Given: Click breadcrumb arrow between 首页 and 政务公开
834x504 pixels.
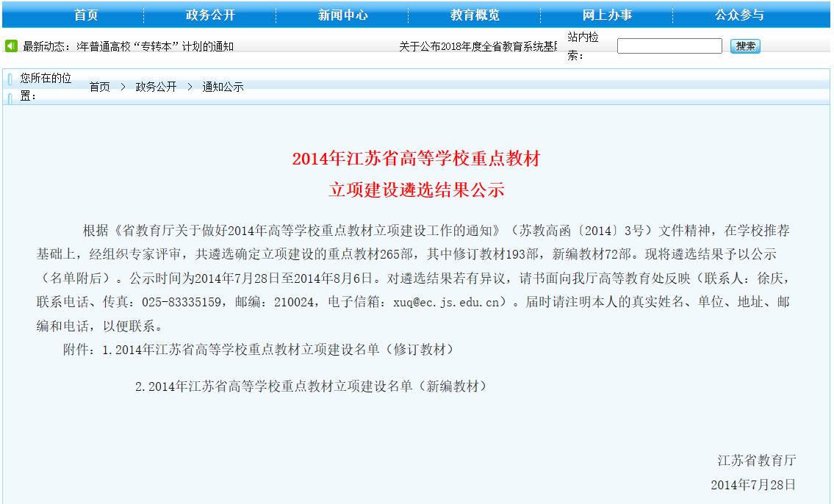Looking at the screenshot, I should (123, 87).
